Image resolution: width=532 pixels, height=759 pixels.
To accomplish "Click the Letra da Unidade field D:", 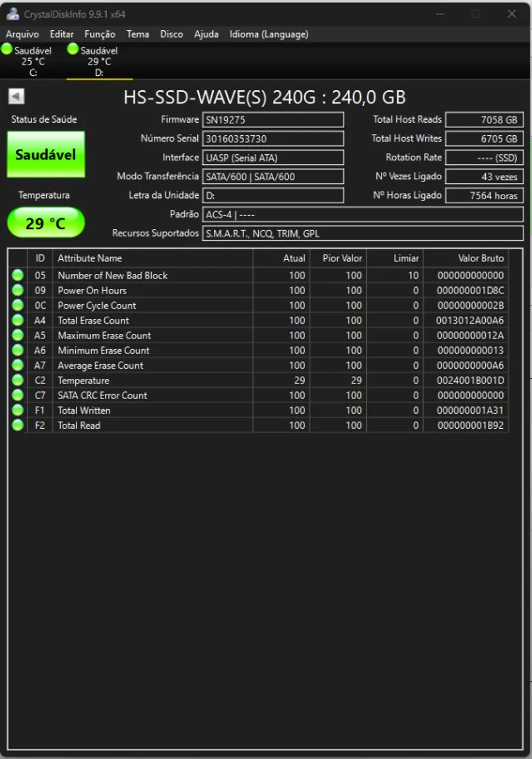I will (x=273, y=196).
